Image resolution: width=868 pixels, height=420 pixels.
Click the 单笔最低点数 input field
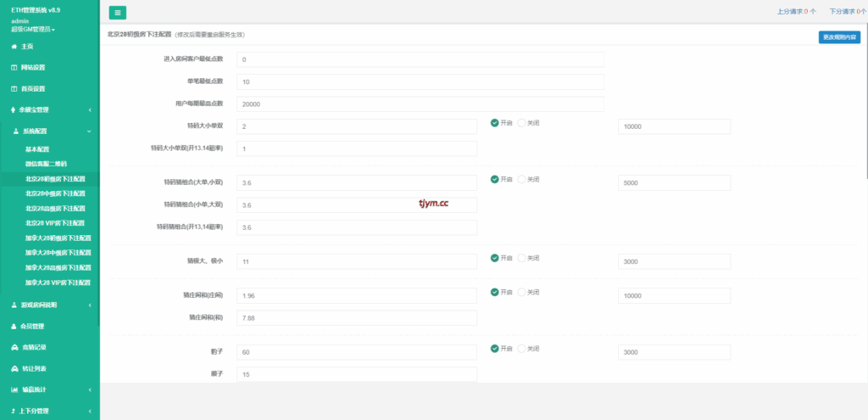tap(420, 81)
